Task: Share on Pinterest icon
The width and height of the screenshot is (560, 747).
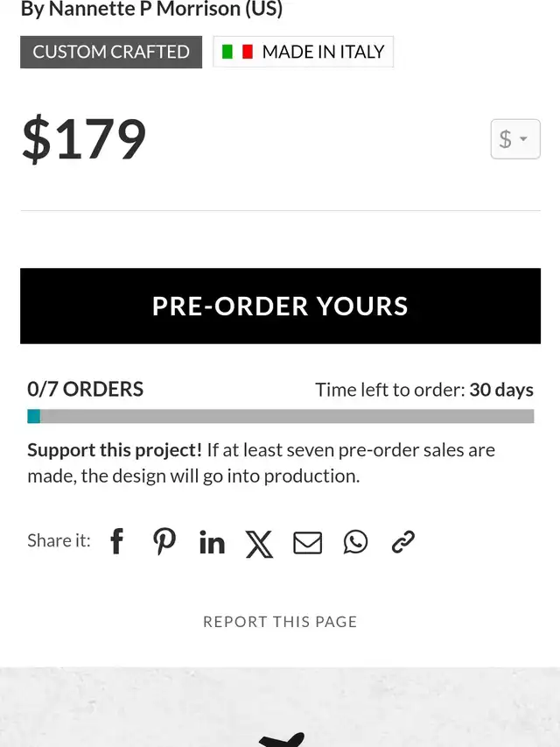Action: (164, 542)
